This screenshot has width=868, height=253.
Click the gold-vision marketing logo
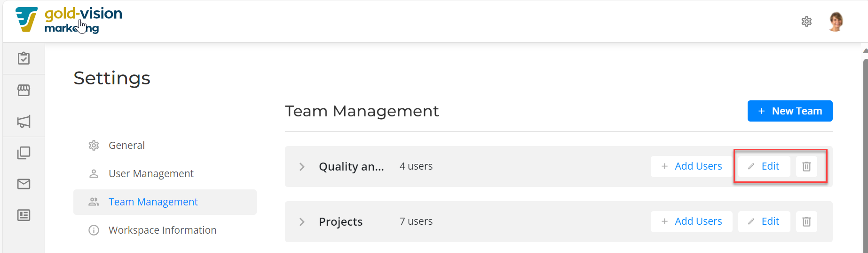pos(69,20)
